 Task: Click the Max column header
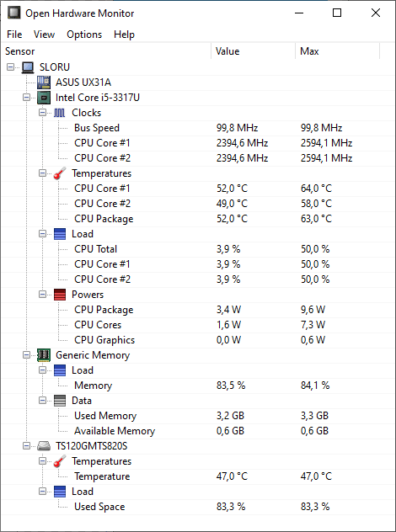337,51
